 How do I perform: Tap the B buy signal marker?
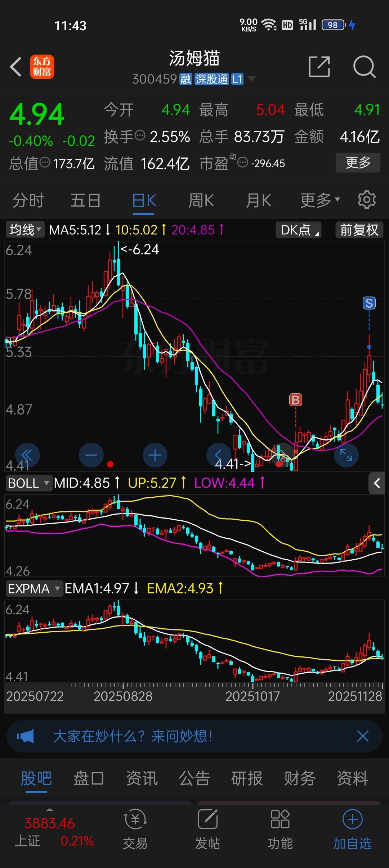296,400
